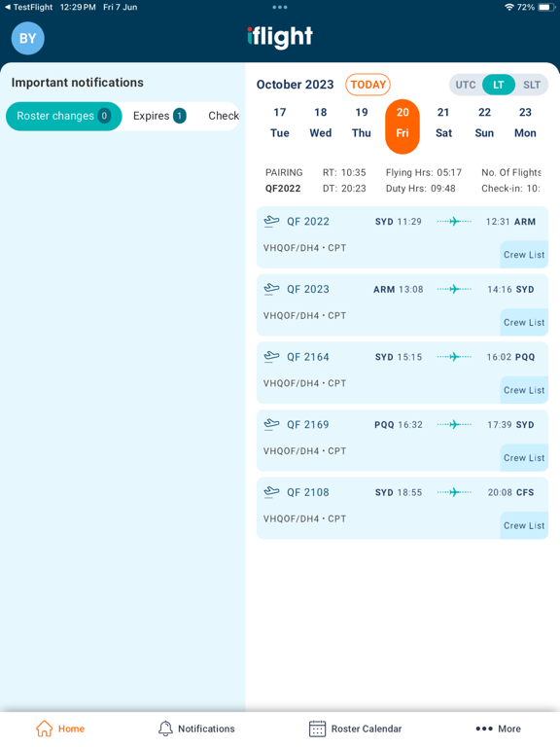Tap the airplane icon beside QF 2164
This screenshot has height=747, width=560.
271,356
